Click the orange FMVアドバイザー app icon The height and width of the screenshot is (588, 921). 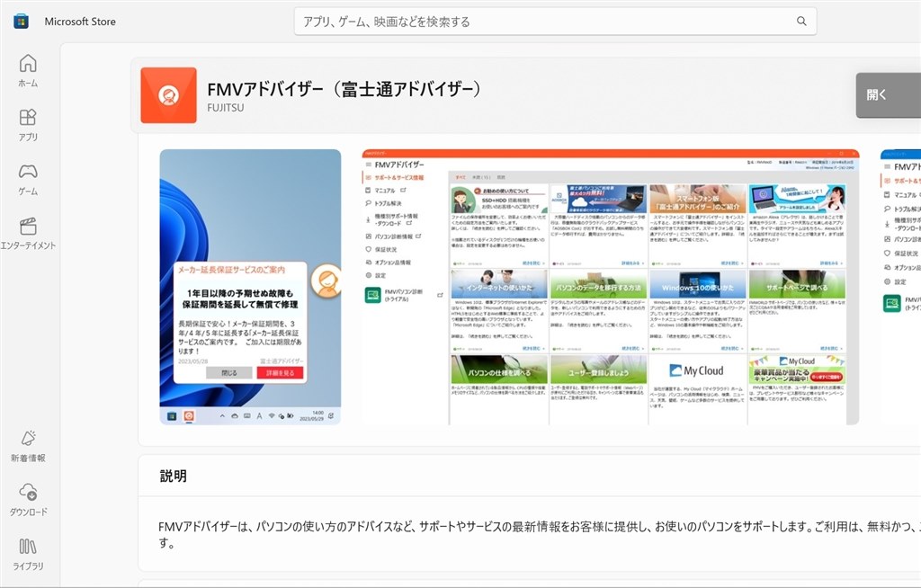[168, 95]
